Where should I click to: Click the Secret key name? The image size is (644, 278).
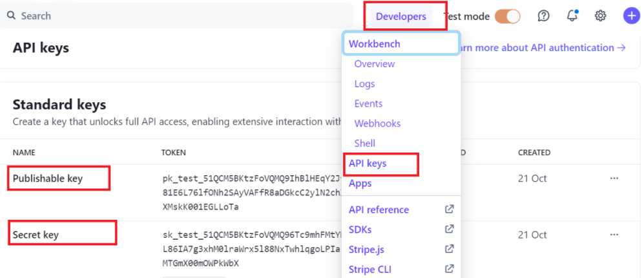click(36, 235)
